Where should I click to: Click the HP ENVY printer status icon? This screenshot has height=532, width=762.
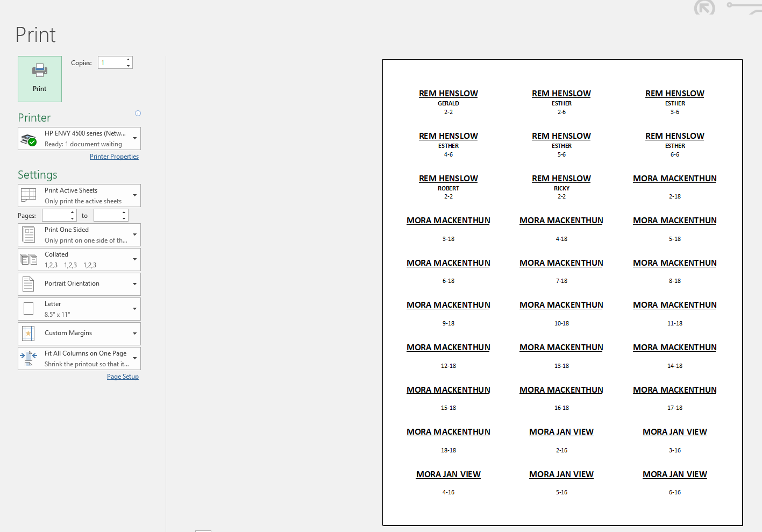coord(29,139)
